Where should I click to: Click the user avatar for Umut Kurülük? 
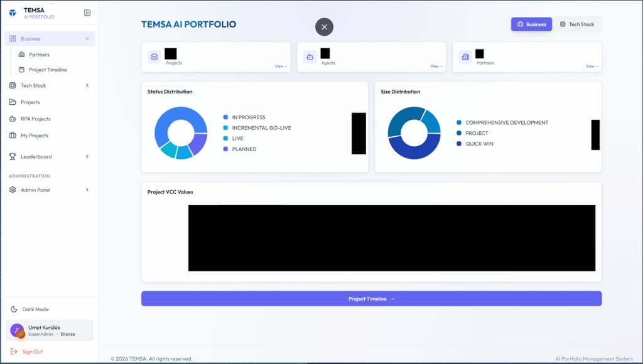pyautogui.click(x=17, y=330)
